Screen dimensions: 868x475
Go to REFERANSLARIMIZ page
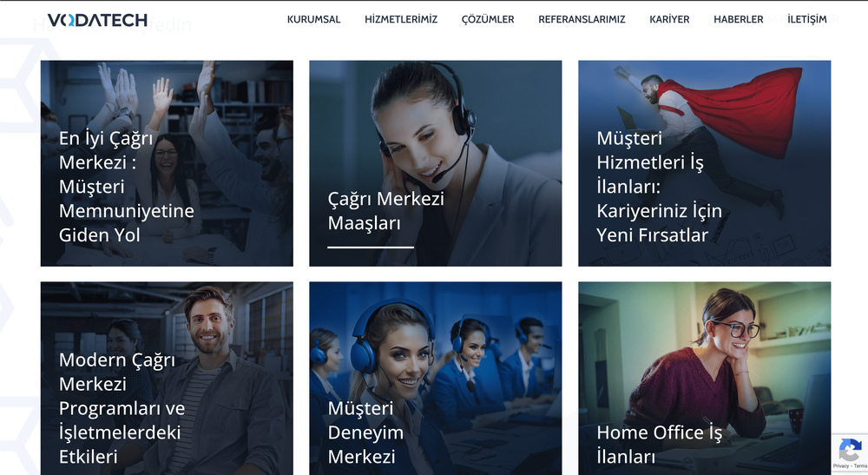(x=582, y=19)
